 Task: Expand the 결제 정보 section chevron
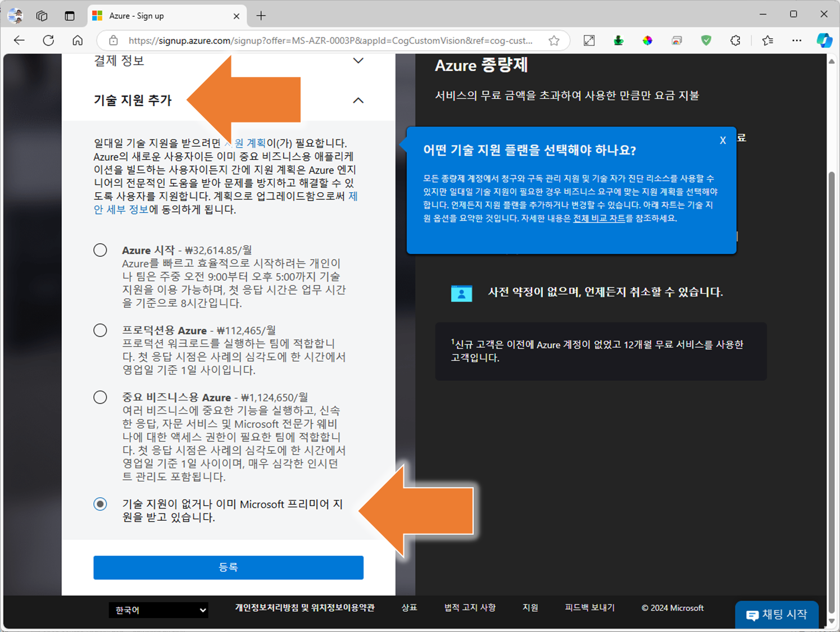[358, 61]
